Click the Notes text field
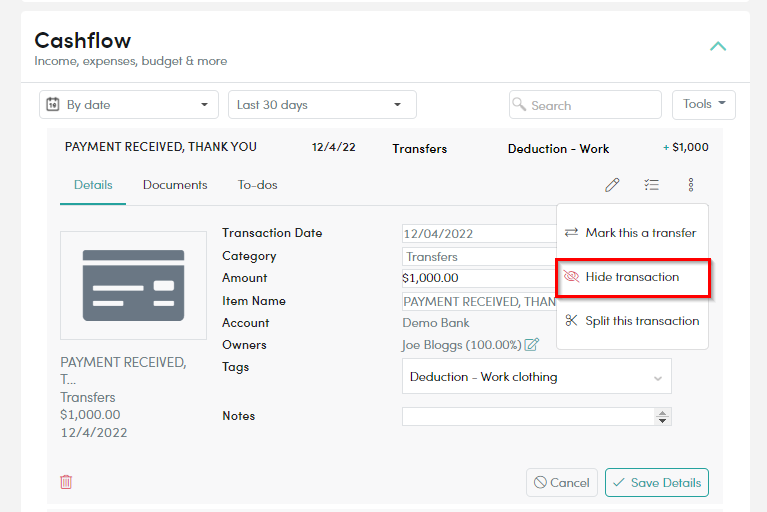This screenshot has height=512, width=767. pos(528,417)
